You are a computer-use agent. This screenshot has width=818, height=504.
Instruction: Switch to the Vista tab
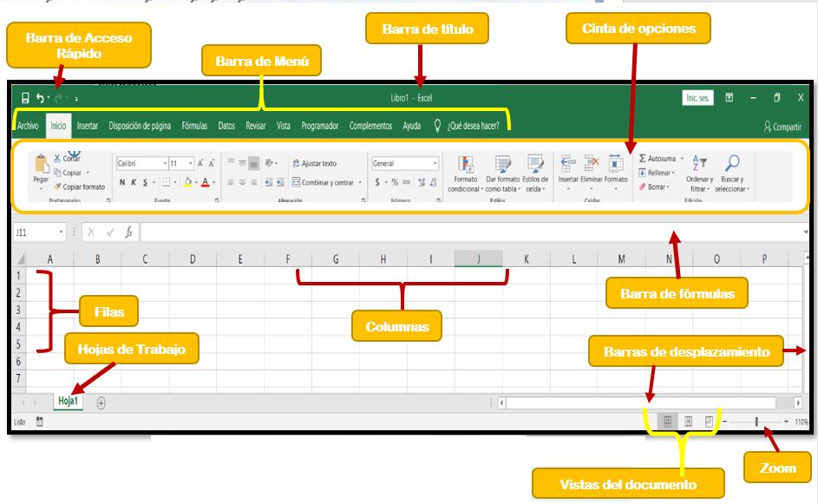[284, 126]
